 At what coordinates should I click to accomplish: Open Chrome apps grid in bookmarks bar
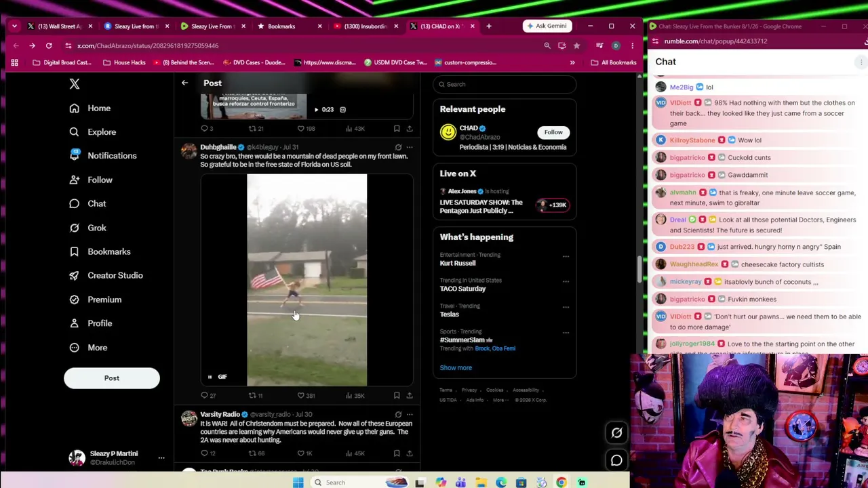[x=14, y=62]
